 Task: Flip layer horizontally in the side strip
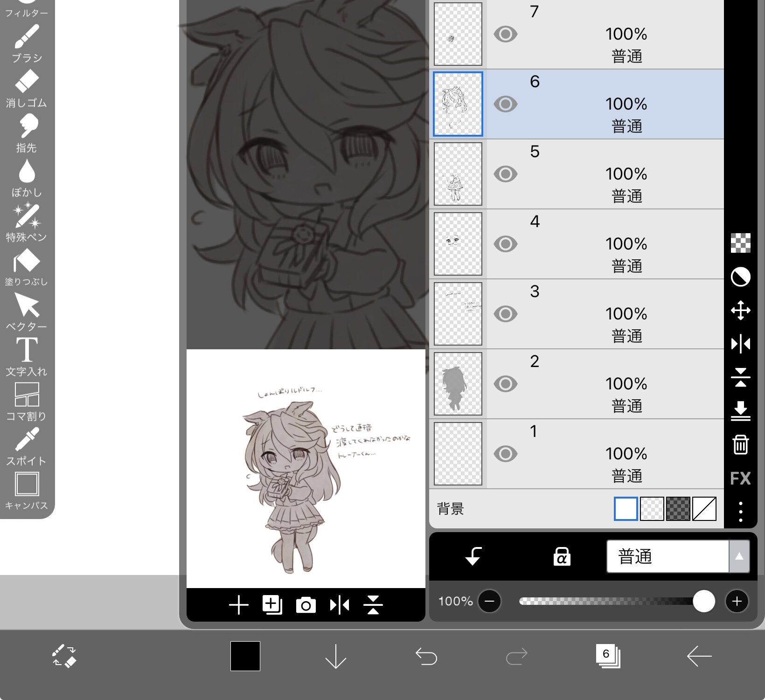[x=741, y=344]
